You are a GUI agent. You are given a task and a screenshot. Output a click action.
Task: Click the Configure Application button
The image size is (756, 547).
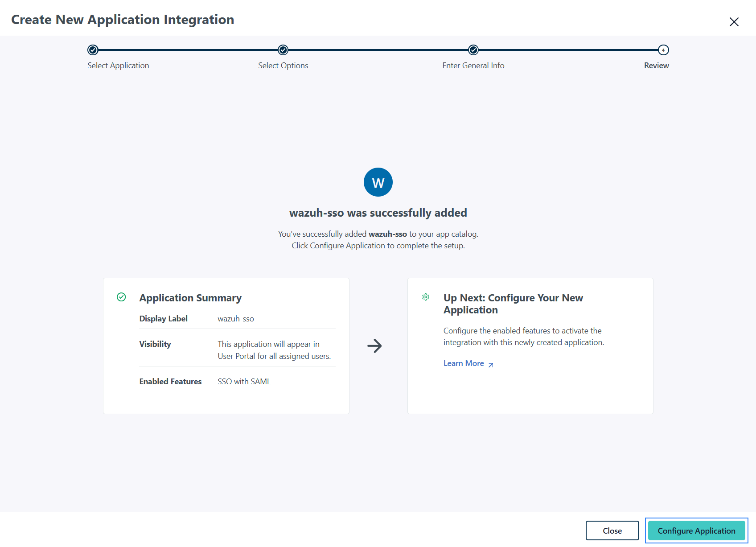tap(696, 531)
